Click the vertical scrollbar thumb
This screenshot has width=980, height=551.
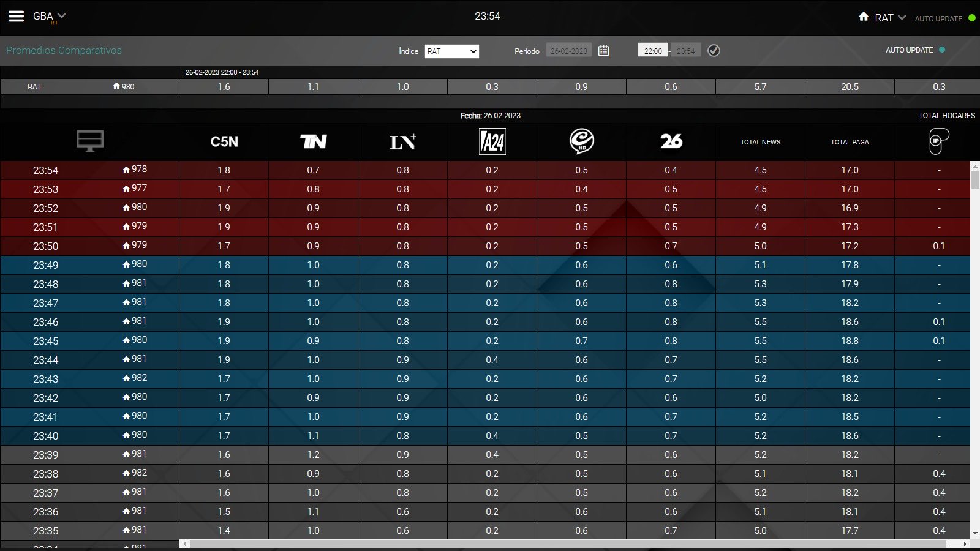[975, 180]
